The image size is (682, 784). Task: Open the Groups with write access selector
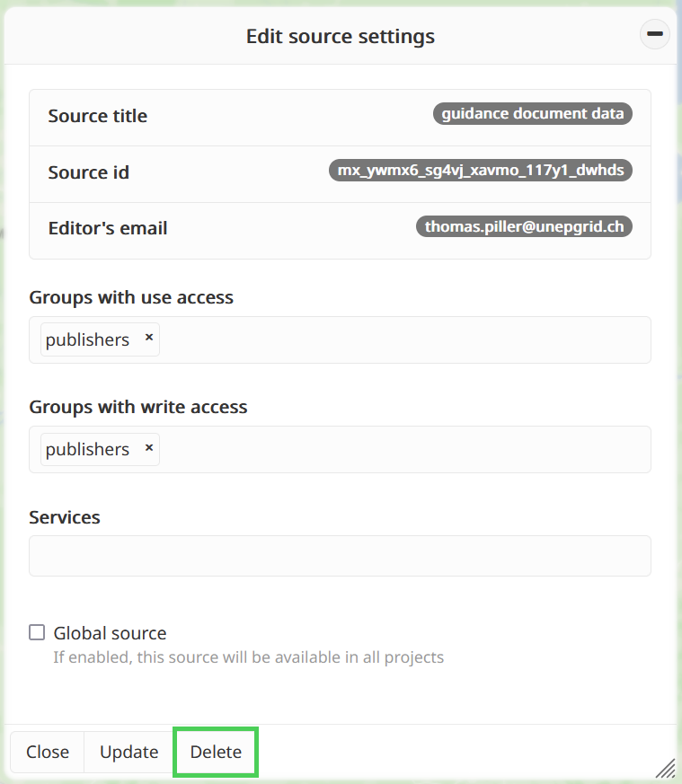pyautogui.click(x=404, y=450)
